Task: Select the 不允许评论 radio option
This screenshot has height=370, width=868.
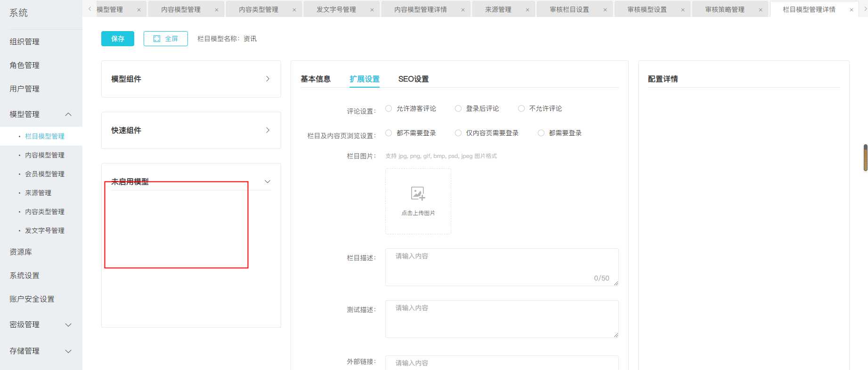Action: pos(521,108)
